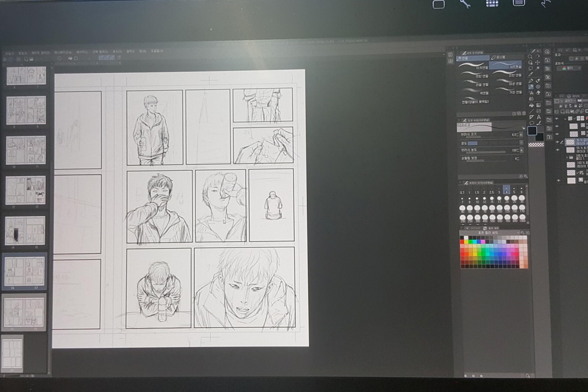Select the Fill bucket tool
588x392 pixels.
point(532,105)
